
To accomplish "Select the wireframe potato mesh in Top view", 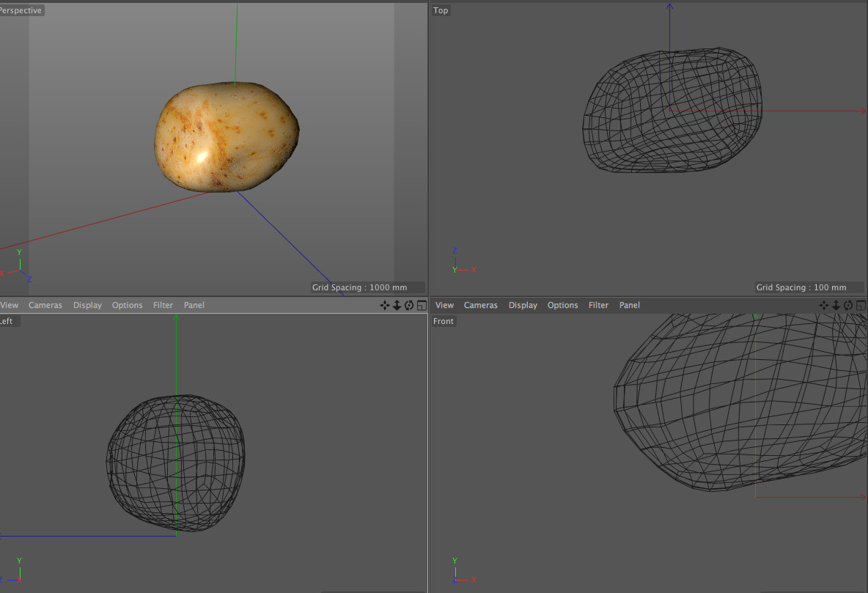I will point(672,111).
